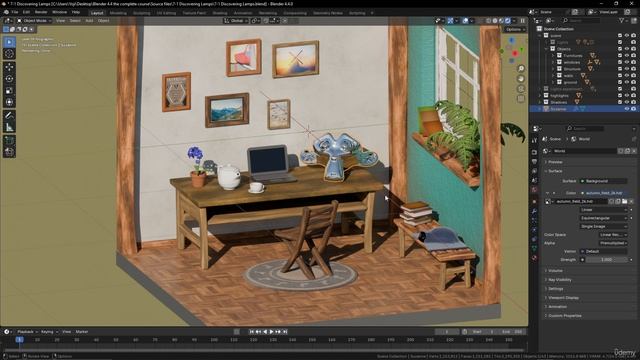The image size is (640, 360).
Task: Open the Modifiers properties tab
Action: point(534,211)
